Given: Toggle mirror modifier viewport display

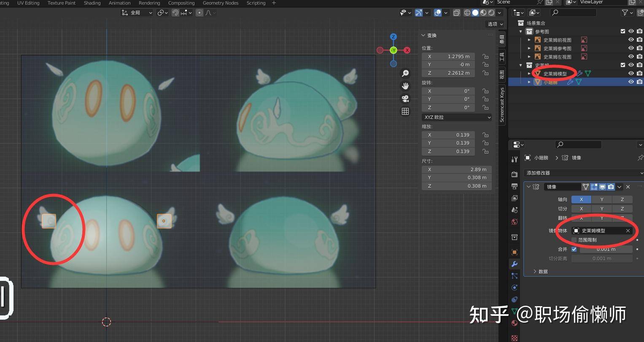Looking at the screenshot, I should click(x=602, y=187).
